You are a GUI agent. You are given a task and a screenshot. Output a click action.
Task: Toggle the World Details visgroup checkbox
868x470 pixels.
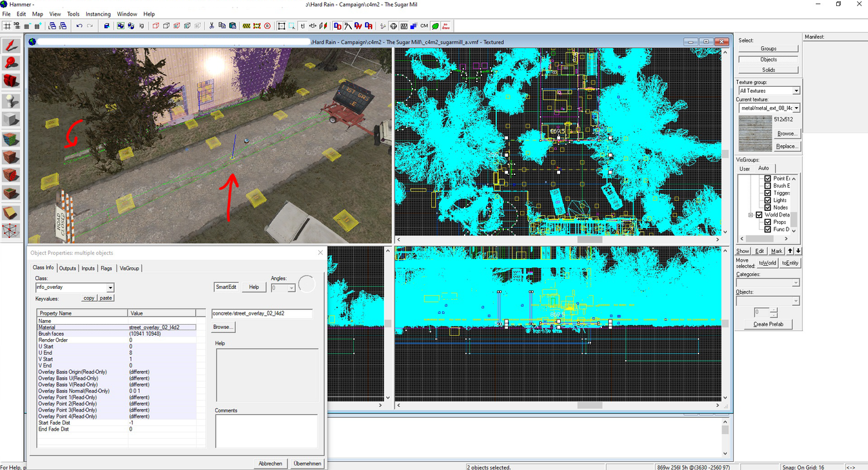759,215
